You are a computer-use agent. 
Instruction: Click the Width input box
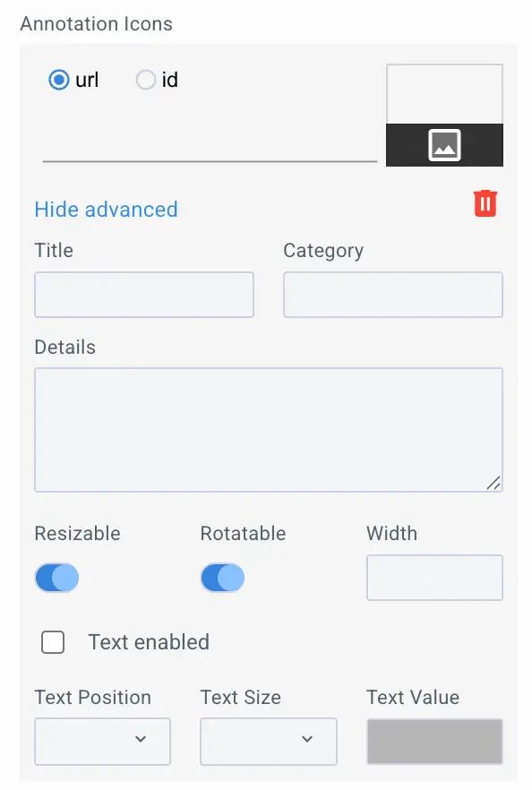[x=434, y=578]
